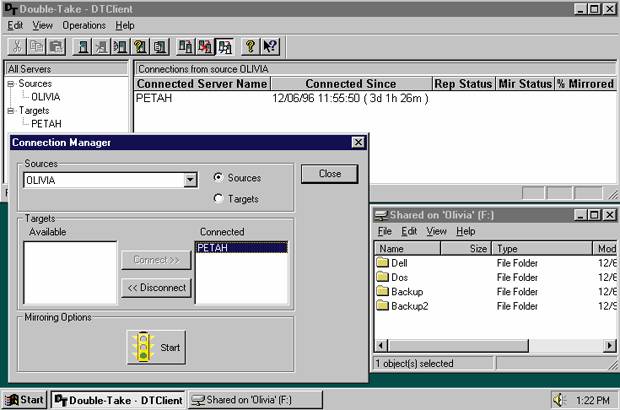Click the yellow Help question mark icon
620x410 pixels.
click(251, 46)
